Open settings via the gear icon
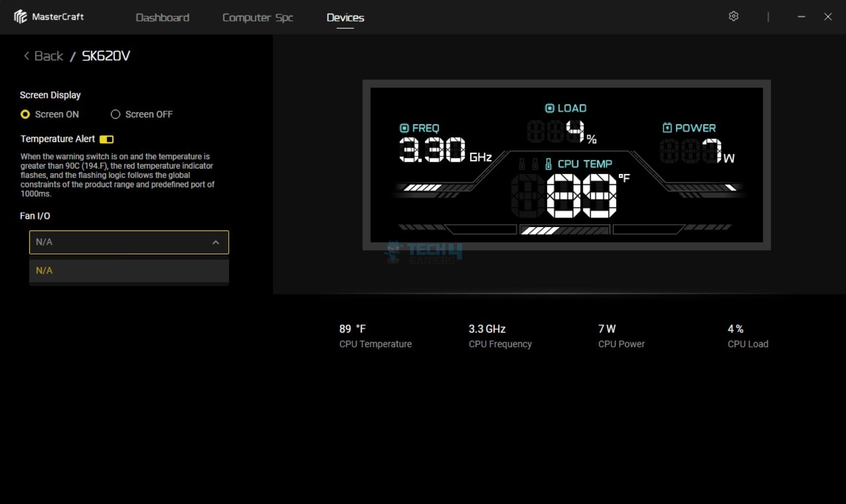 (733, 17)
